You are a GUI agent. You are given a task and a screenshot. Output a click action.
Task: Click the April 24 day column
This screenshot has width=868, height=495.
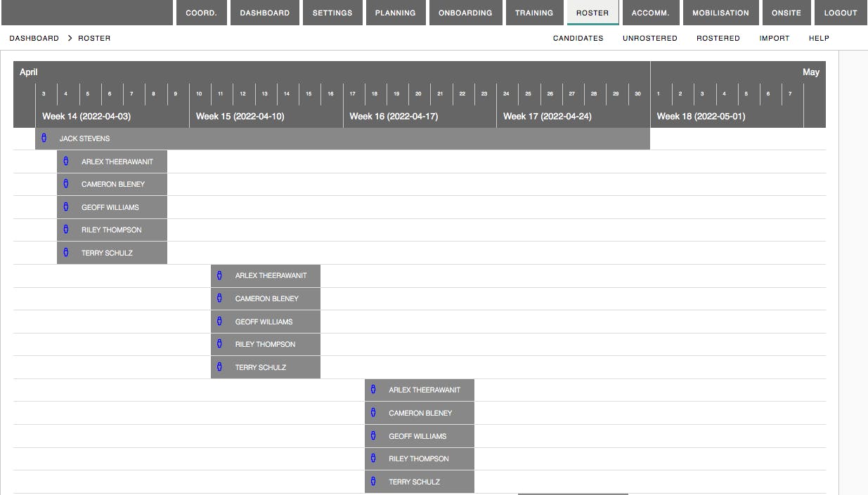tap(506, 93)
